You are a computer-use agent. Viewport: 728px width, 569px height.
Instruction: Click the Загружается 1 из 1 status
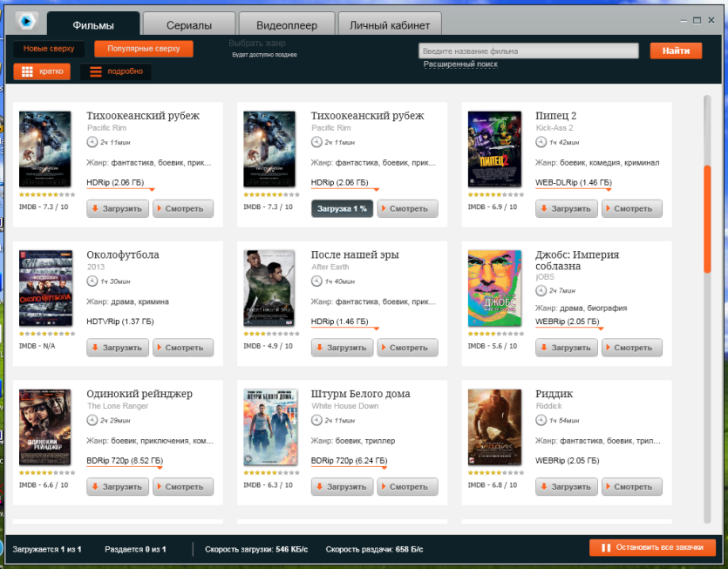coord(47,549)
